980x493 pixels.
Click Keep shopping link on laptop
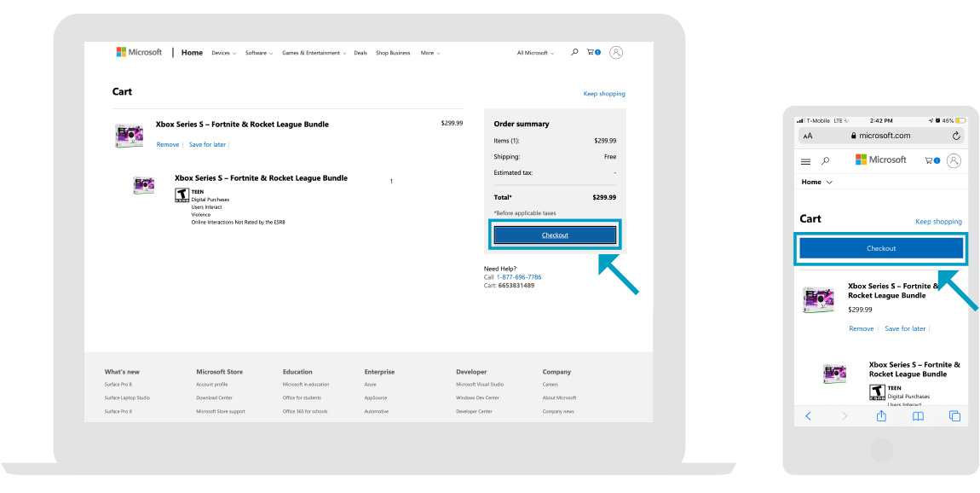[x=604, y=94]
